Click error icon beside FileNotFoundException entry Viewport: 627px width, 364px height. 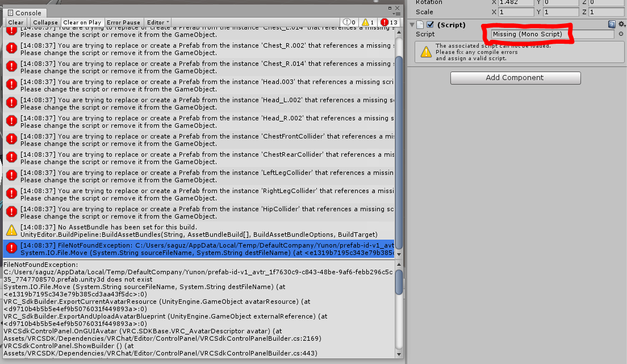pyautogui.click(x=11, y=248)
